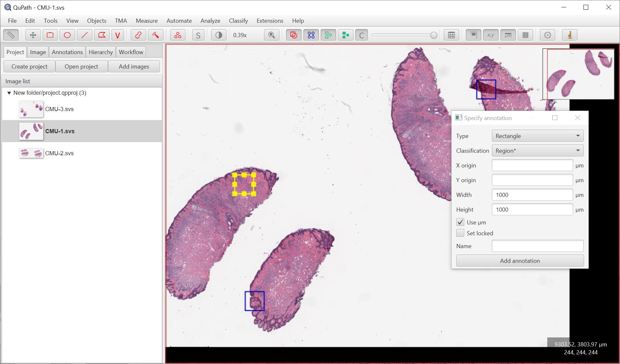Click the Y origin input field
The width and height of the screenshot is (620, 364).
532,180
